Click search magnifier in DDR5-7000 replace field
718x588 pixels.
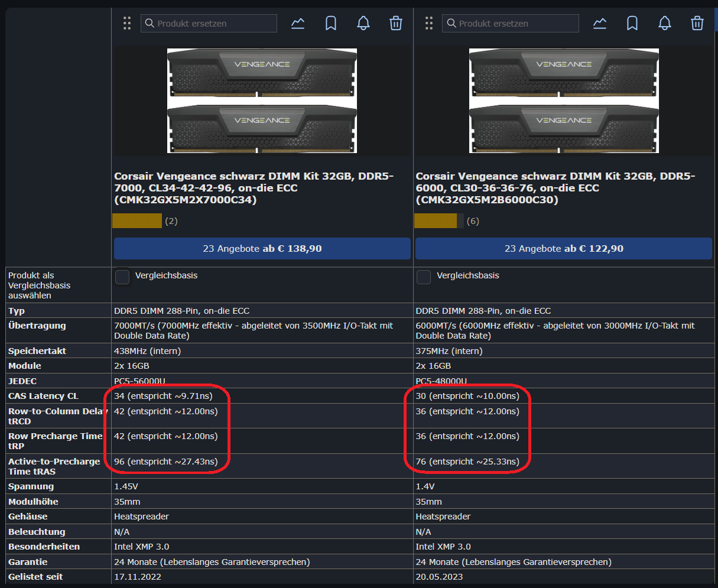tap(150, 24)
